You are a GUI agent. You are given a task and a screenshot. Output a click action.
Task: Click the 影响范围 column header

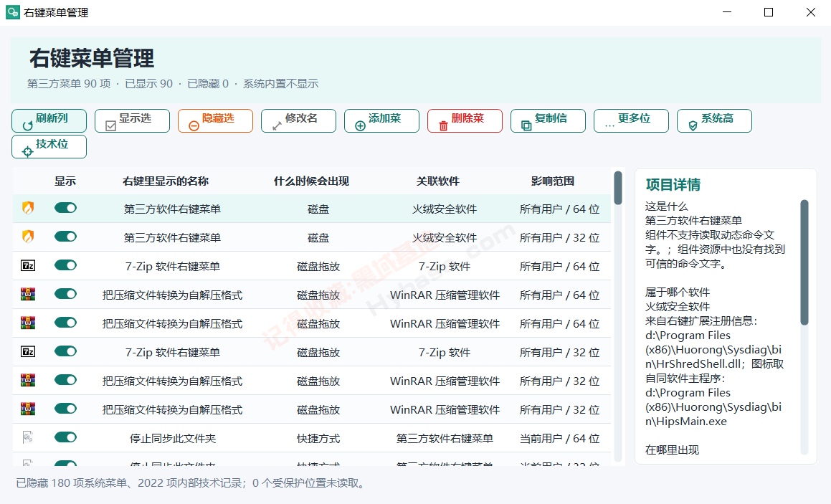coord(553,181)
